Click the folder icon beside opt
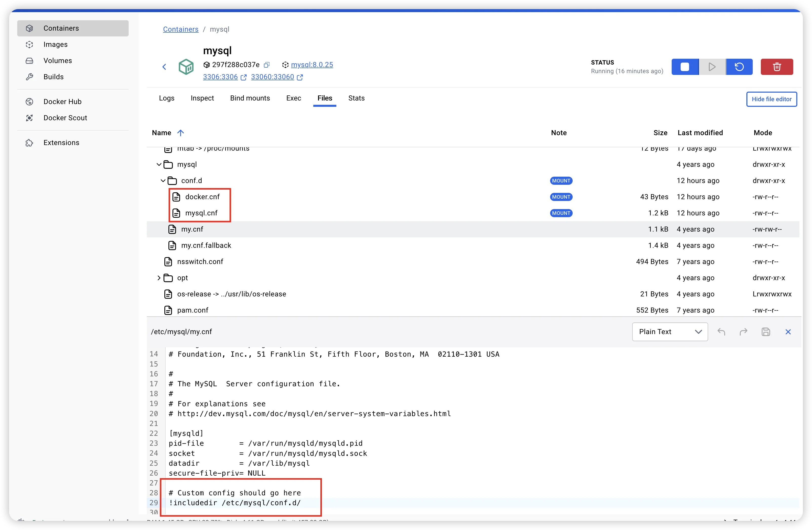This screenshot has height=530, width=812. coord(168,278)
